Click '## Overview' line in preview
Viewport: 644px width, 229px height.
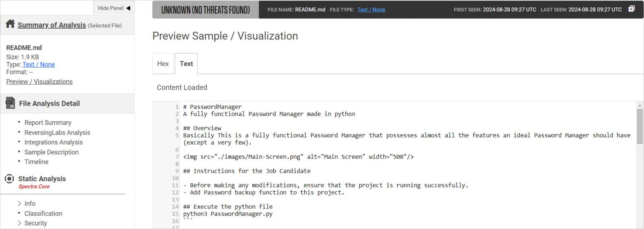(x=202, y=128)
